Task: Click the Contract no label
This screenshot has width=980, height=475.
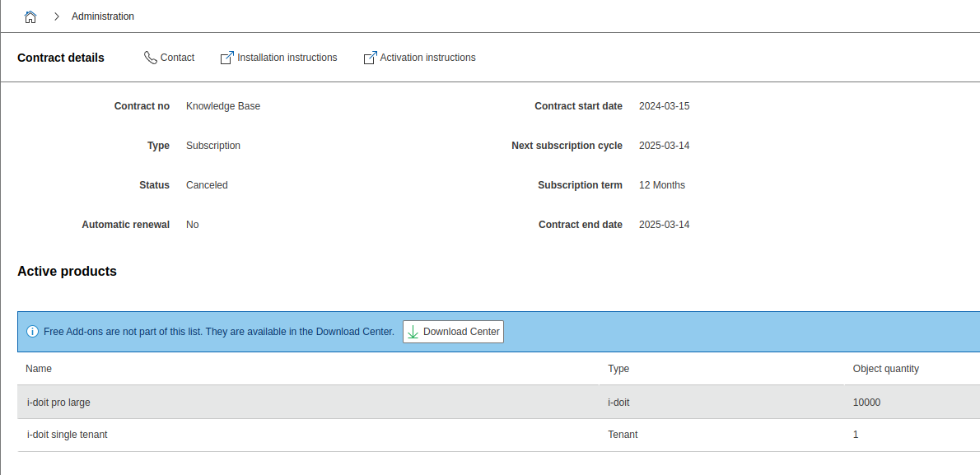Action: (x=142, y=106)
